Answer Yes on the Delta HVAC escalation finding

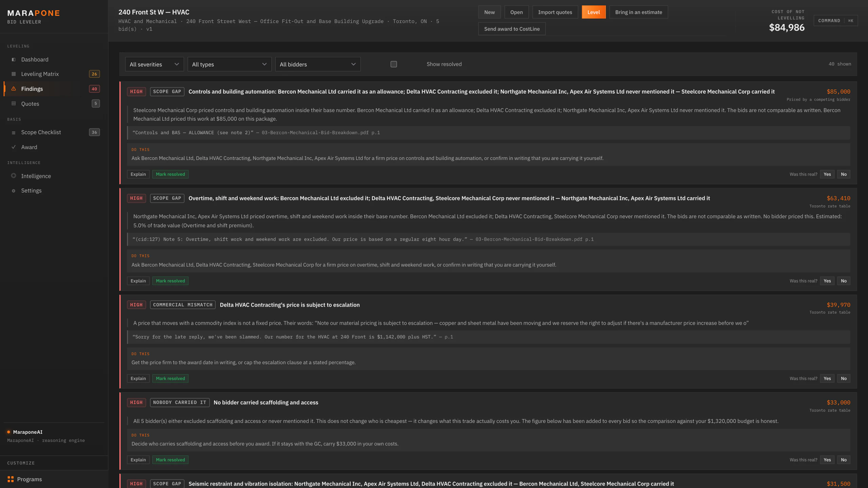click(827, 379)
